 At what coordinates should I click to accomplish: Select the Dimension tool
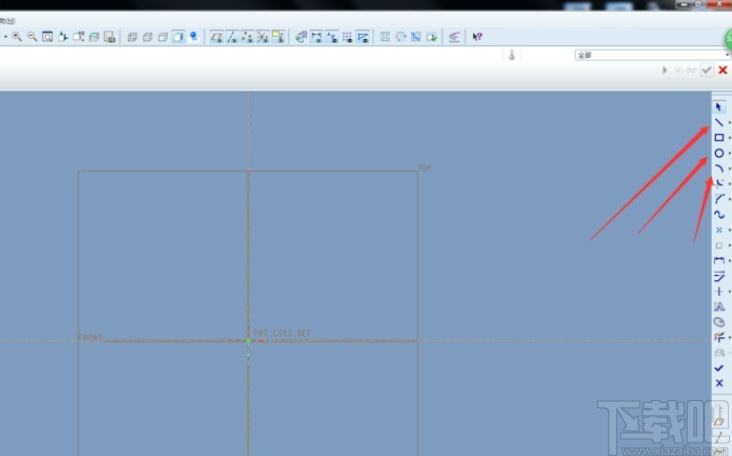click(x=719, y=260)
